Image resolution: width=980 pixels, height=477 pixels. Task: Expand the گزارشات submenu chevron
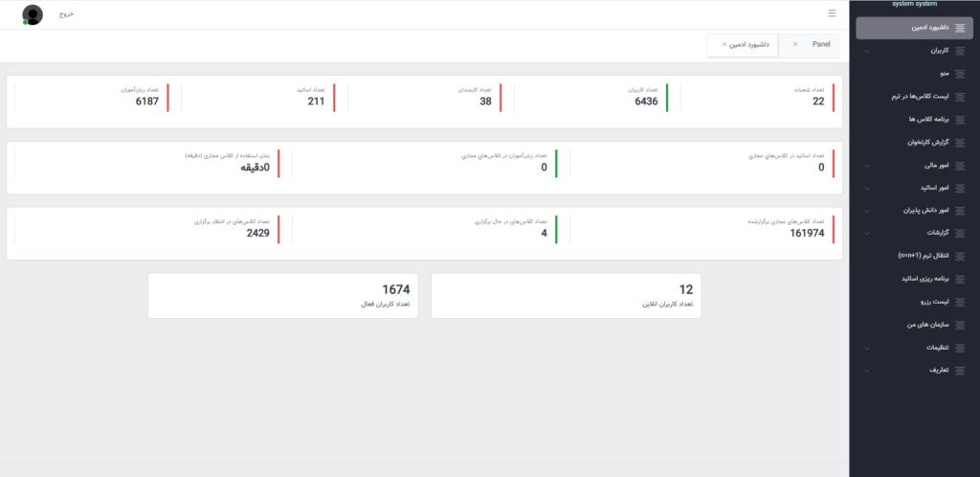(x=867, y=233)
